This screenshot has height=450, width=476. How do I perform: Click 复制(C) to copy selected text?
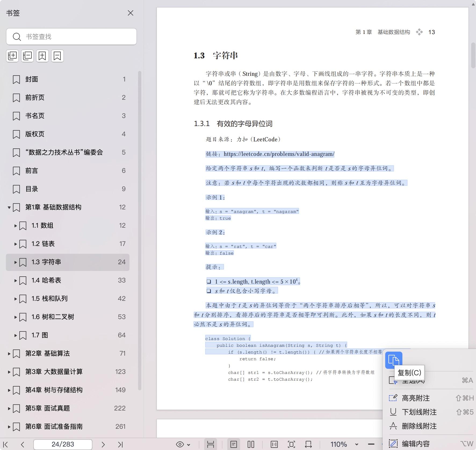[x=409, y=373]
